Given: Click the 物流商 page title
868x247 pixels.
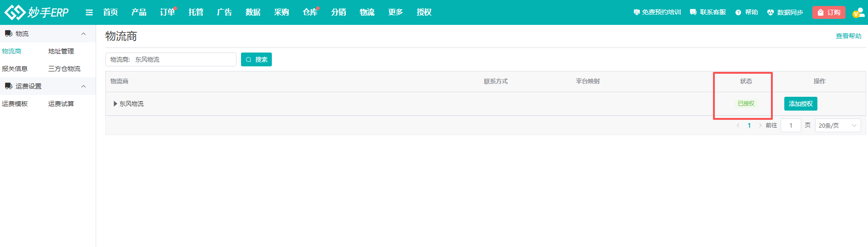Looking at the screenshot, I should pyautogui.click(x=121, y=36).
